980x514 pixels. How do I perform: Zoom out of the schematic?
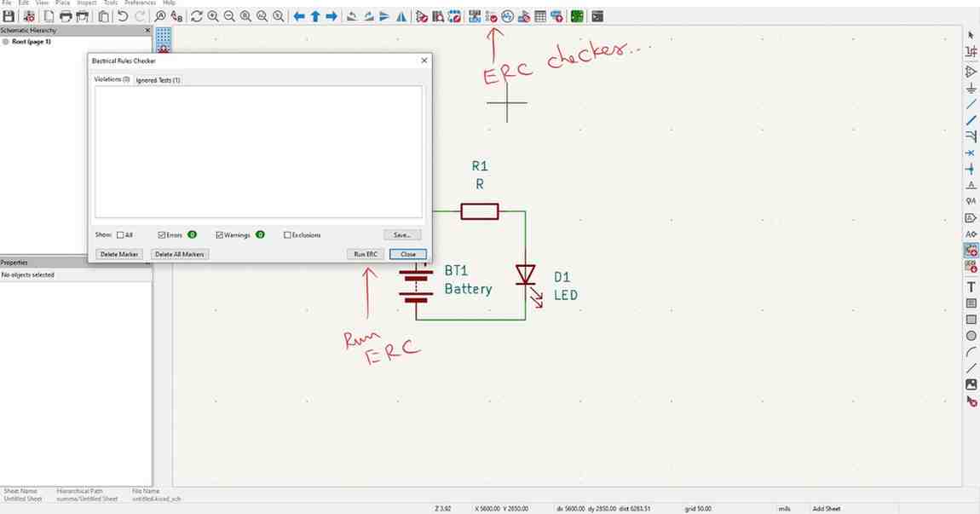coord(229,17)
